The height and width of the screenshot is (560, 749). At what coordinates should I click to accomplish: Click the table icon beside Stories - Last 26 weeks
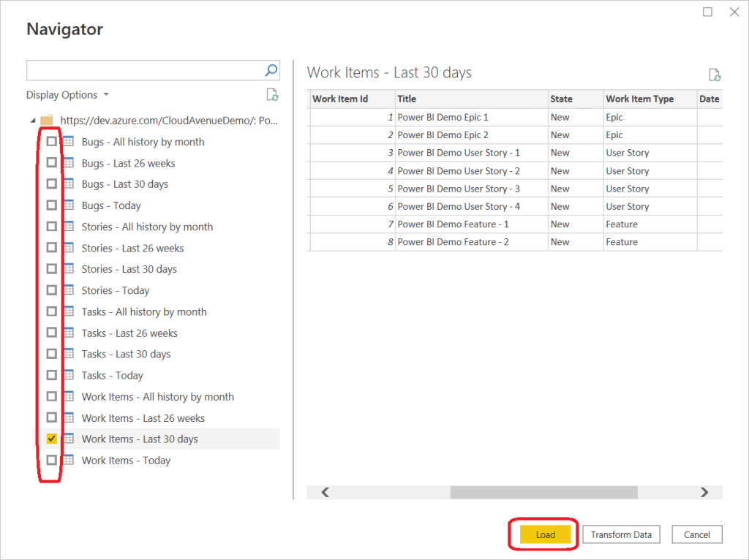pos(69,248)
